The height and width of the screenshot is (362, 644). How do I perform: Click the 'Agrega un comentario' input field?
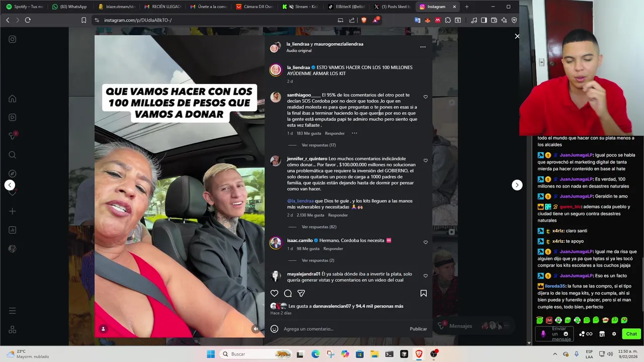[345, 329]
